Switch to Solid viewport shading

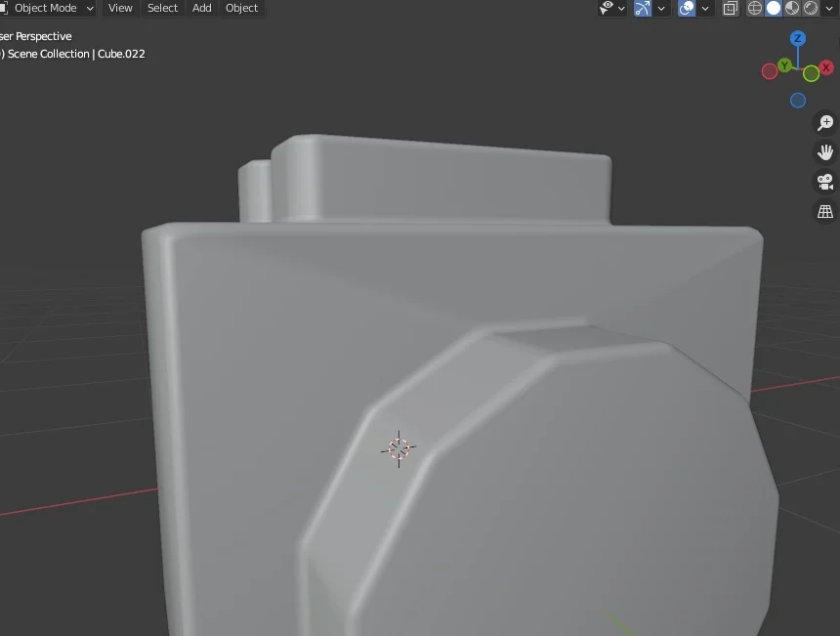tap(773, 8)
